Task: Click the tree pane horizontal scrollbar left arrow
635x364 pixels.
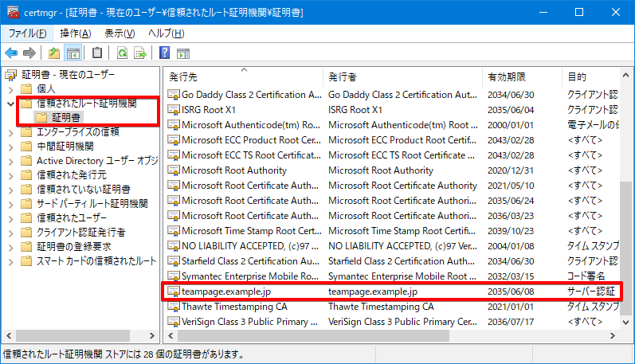Action: (x=9, y=335)
